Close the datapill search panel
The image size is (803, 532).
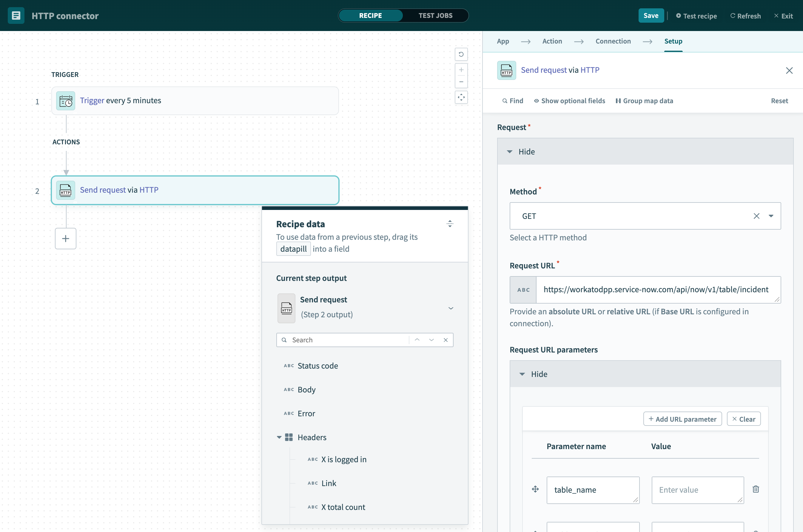446,340
